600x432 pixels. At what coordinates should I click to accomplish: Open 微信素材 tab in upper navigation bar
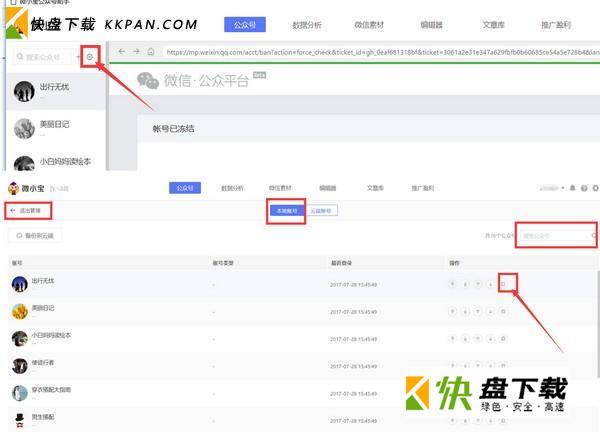coord(369,25)
